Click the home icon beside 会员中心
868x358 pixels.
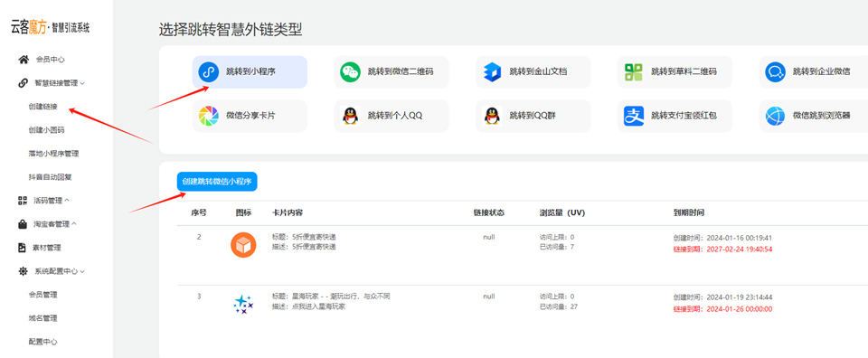[24, 59]
